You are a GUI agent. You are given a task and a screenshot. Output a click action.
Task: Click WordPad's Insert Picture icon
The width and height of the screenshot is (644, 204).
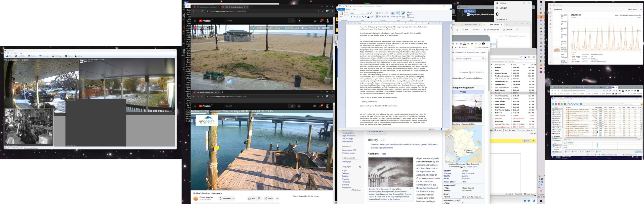(x=393, y=14)
